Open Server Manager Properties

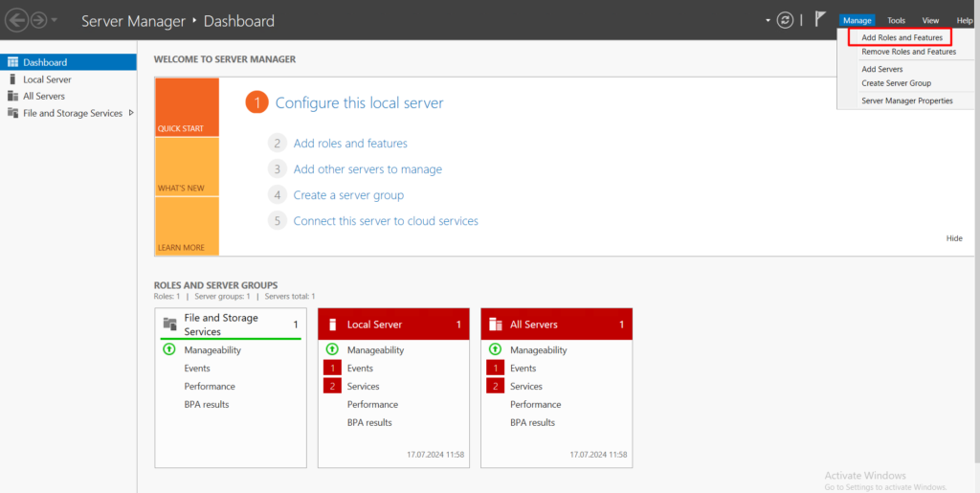[907, 101]
